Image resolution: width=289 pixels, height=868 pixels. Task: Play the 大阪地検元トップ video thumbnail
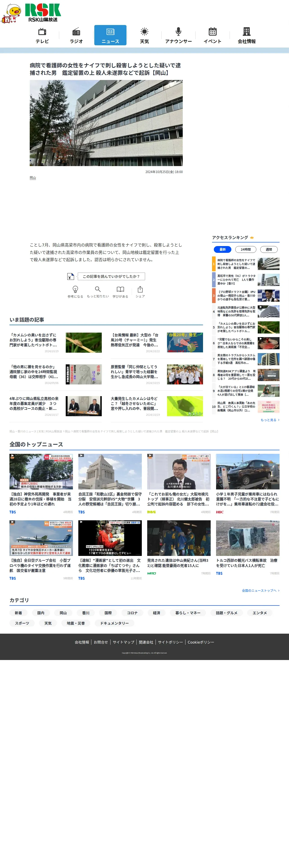179,471
